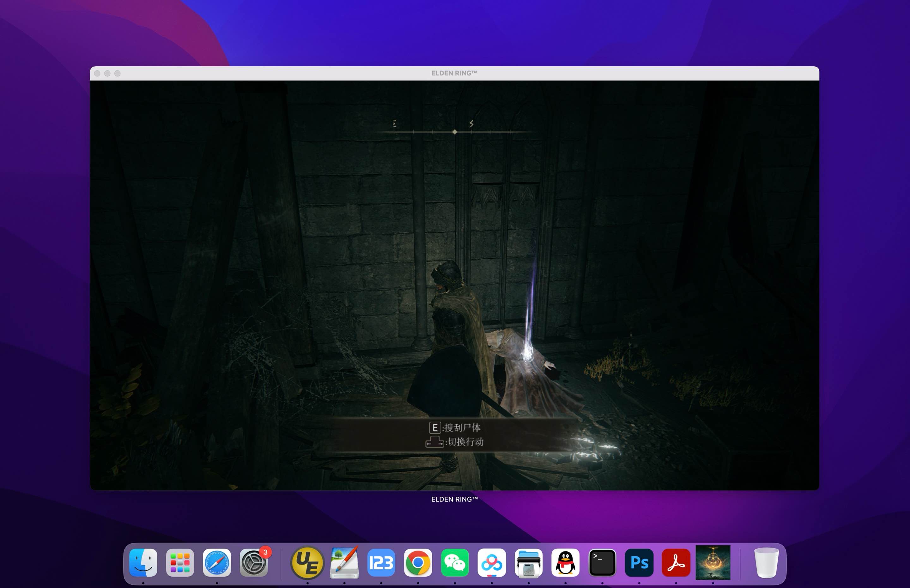
Task: Open WeChat from the dock
Action: coord(455,562)
